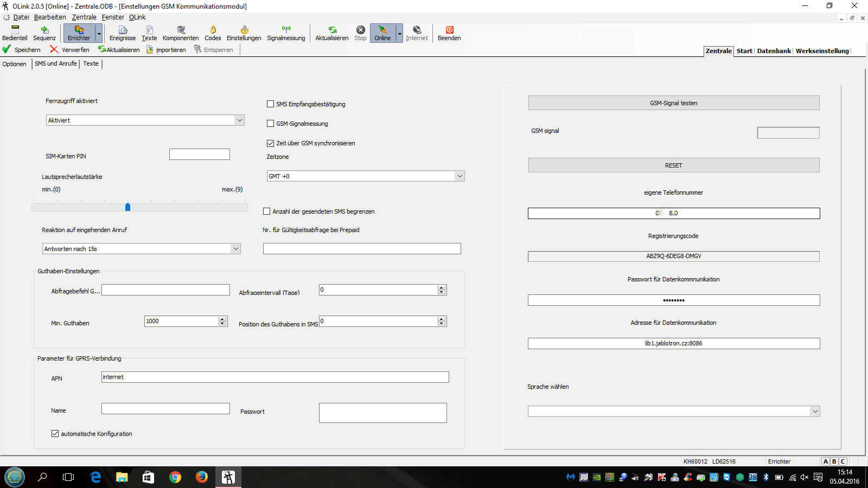Image resolution: width=868 pixels, height=488 pixels.
Task: Click the Beenden exit icon
Action: [449, 33]
